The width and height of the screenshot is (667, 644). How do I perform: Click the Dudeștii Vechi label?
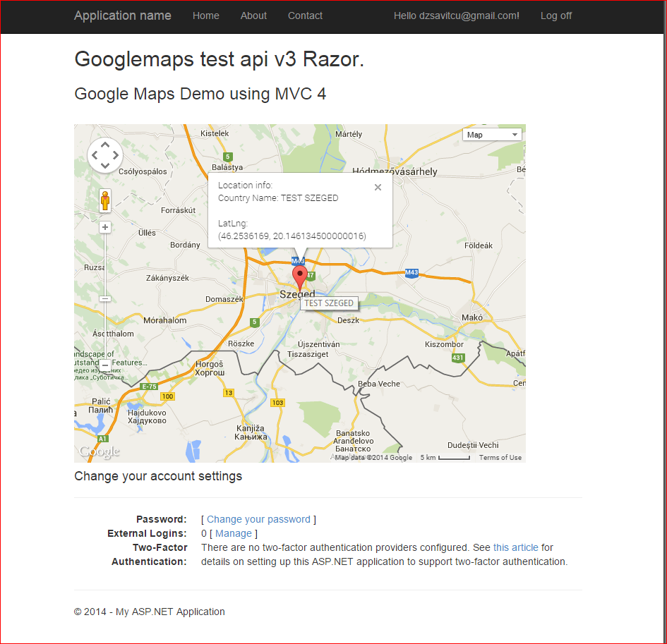tap(473, 445)
